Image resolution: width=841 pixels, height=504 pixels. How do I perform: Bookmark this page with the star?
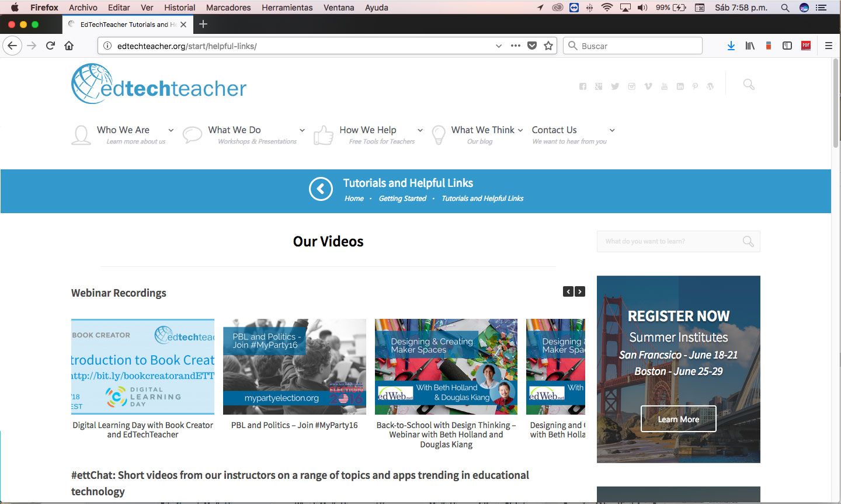[x=548, y=46]
